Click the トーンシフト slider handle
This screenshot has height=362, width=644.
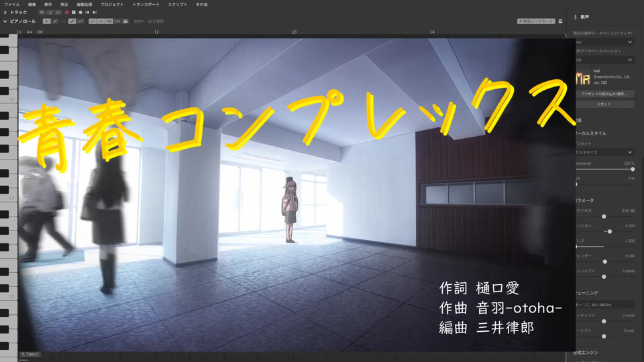click(604, 277)
